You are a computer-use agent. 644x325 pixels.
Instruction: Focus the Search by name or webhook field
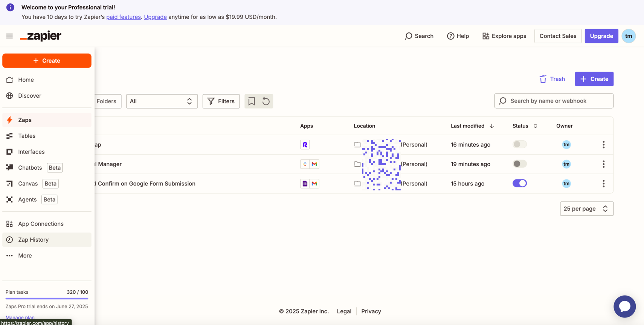coord(554,101)
